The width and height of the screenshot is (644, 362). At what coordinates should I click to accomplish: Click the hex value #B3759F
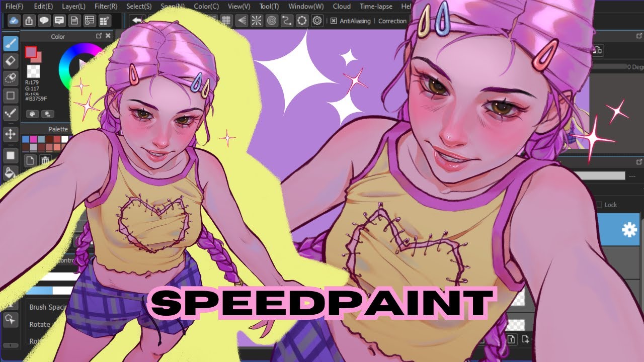coord(36,99)
